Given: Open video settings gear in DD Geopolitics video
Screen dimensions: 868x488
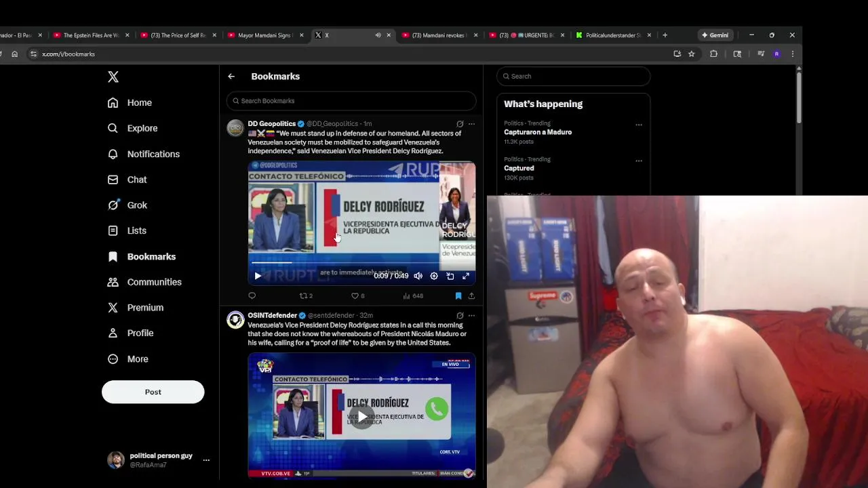Looking at the screenshot, I should coord(434,276).
